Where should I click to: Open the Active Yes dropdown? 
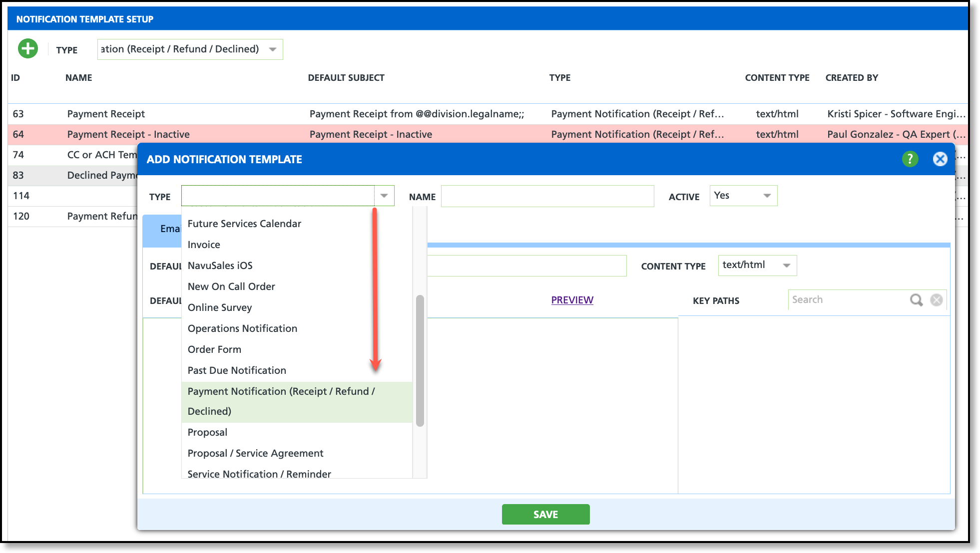pos(767,196)
